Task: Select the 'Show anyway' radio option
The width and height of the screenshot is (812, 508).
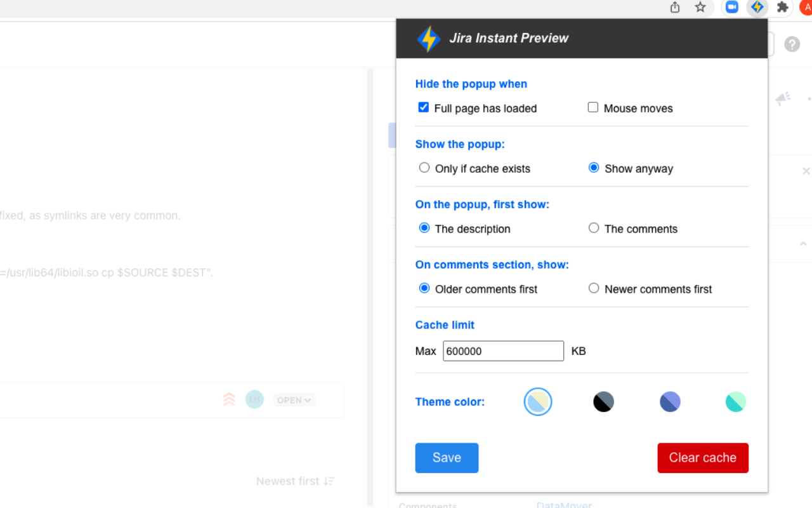Action: click(x=594, y=168)
